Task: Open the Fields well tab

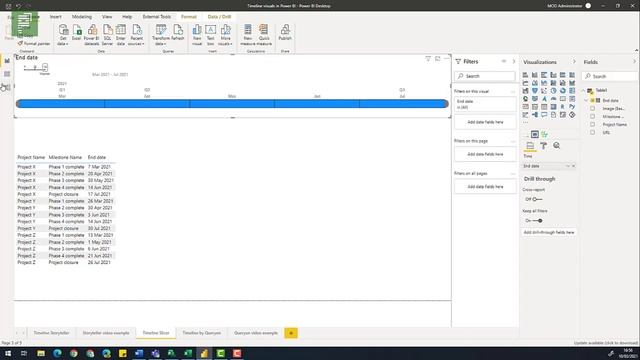Action: (530, 146)
